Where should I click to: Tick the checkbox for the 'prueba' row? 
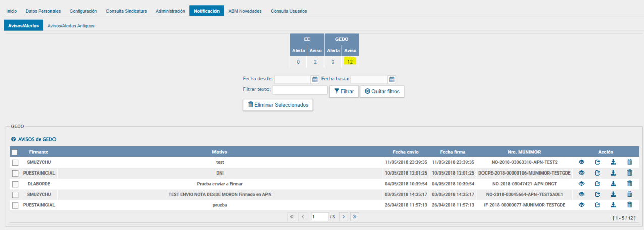[15, 205]
